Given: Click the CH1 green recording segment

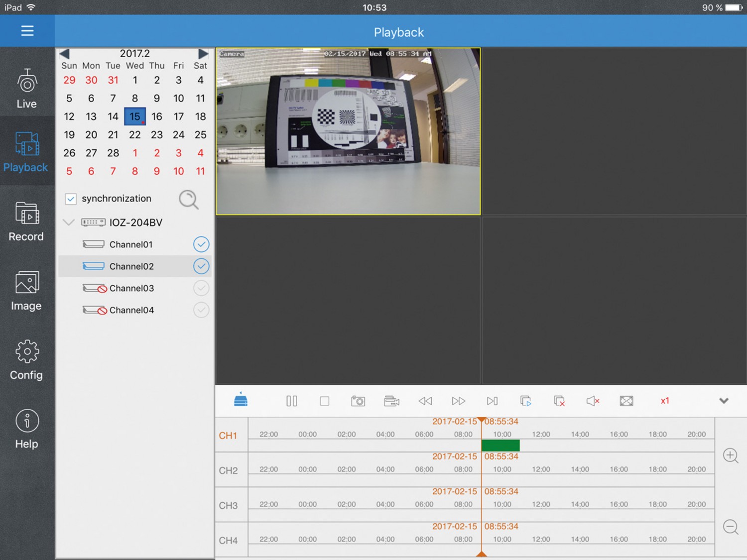Looking at the screenshot, I should (x=500, y=445).
